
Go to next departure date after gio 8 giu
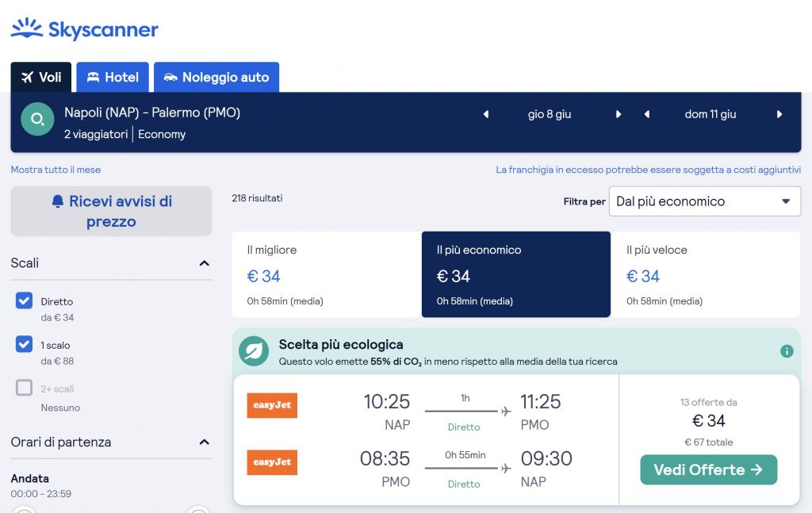point(619,114)
